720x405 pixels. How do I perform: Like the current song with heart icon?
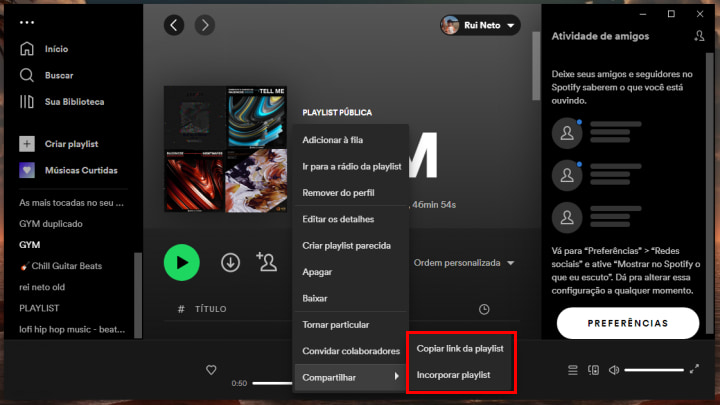[211, 370]
